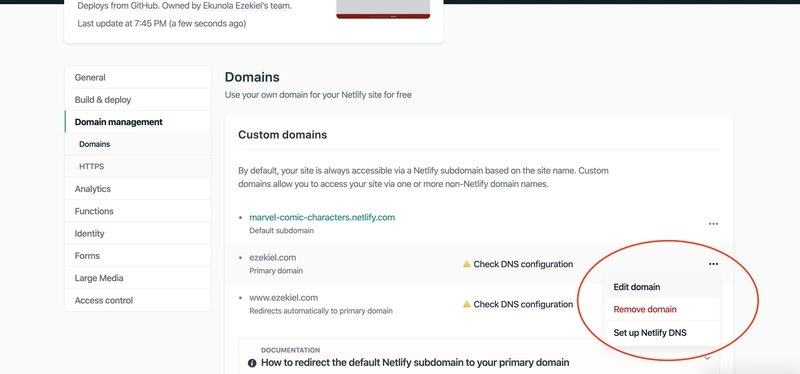
Task: Click Redirects automatically to primary domain text
Action: point(321,311)
